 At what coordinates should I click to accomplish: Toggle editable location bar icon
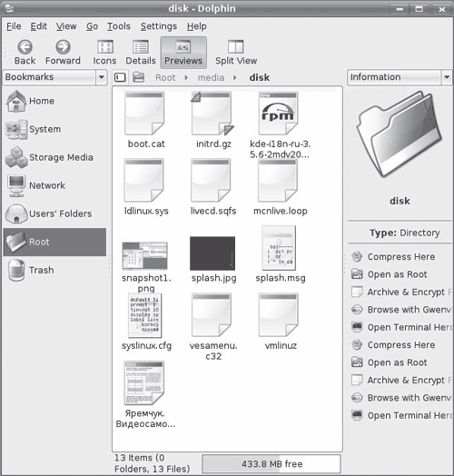click(x=120, y=77)
